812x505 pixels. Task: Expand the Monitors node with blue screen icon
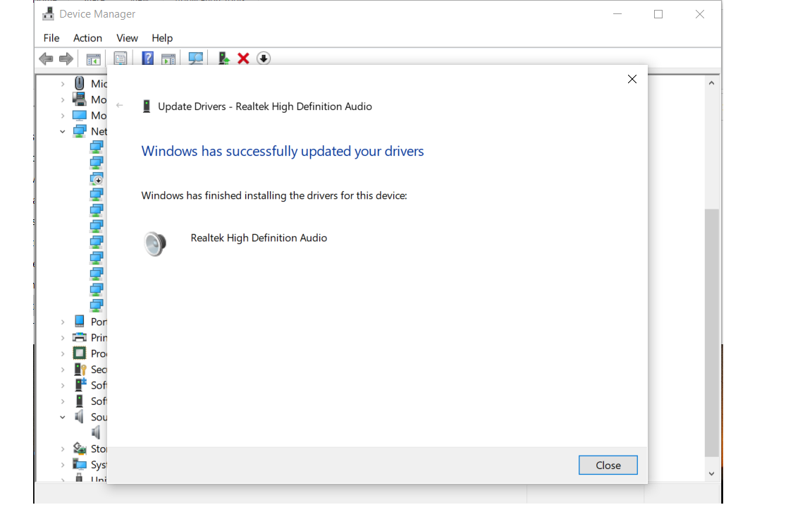pyautogui.click(x=63, y=116)
